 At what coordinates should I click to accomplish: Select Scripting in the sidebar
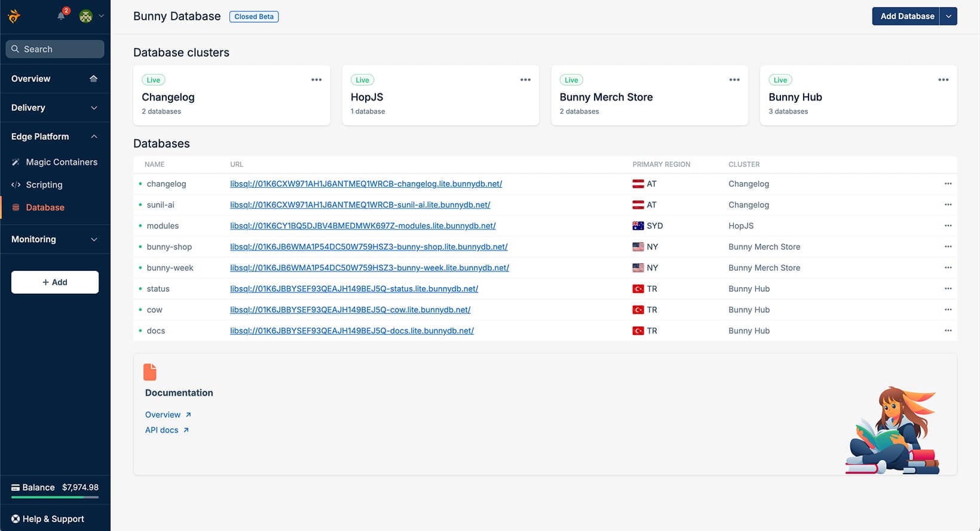point(44,185)
